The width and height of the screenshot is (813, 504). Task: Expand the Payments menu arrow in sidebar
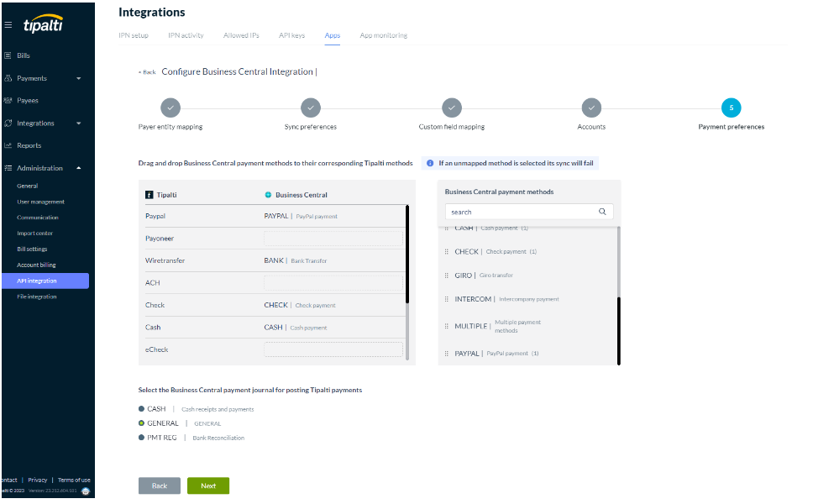tap(79, 79)
